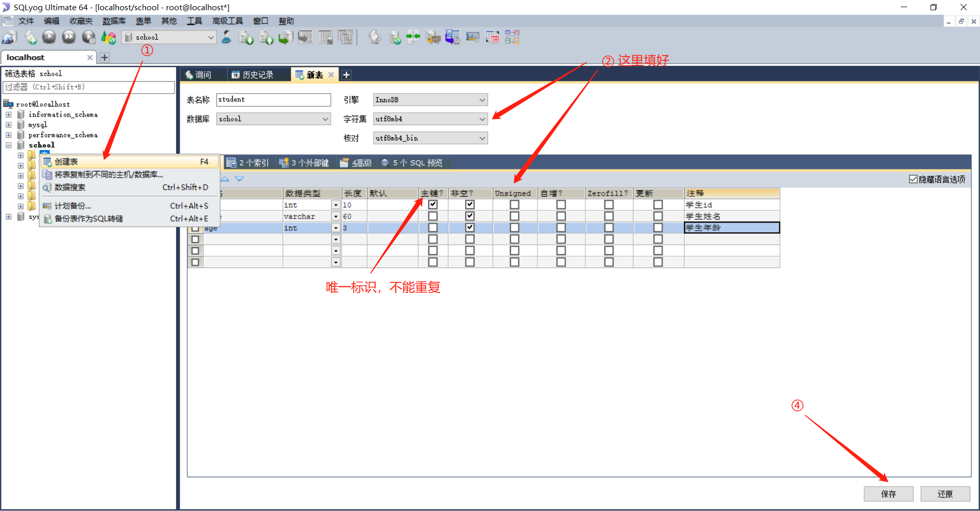Check Zerofill for the 学生年龄 row
Viewport: 980px width, 511px height.
coord(609,228)
